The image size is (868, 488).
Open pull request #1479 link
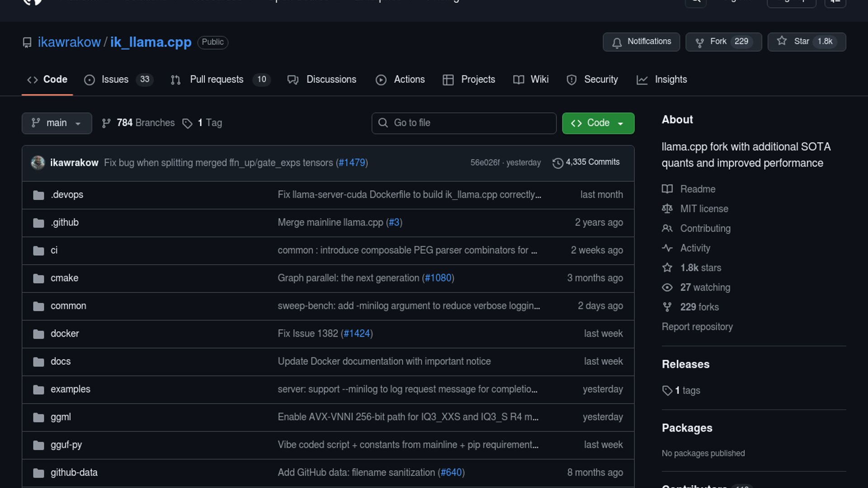[352, 163]
